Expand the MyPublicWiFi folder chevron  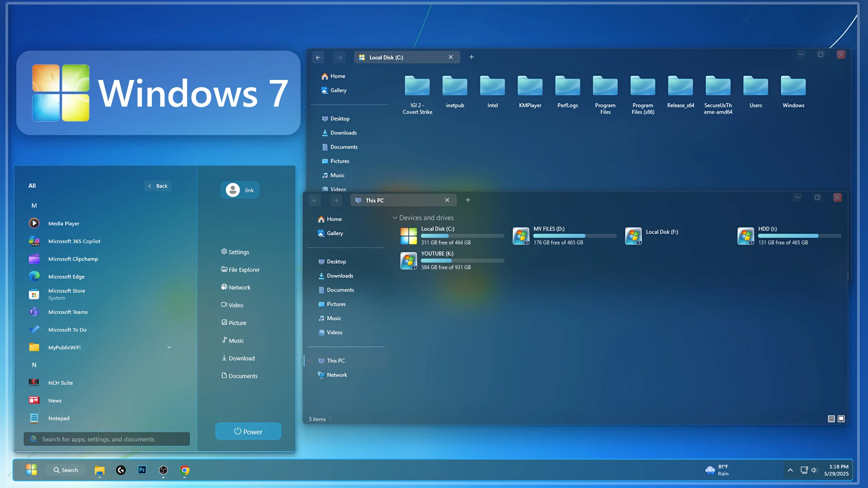[169, 347]
